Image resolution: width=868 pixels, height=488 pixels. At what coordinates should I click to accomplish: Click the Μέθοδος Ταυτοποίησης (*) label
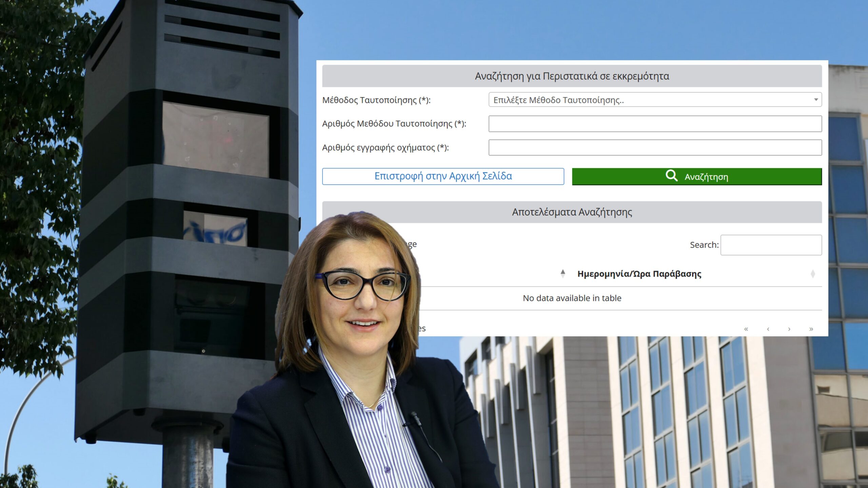click(x=376, y=100)
